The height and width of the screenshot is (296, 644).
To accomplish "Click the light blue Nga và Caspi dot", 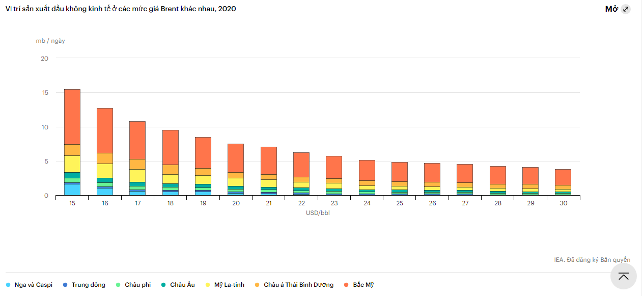I will pyautogui.click(x=8, y=285).
